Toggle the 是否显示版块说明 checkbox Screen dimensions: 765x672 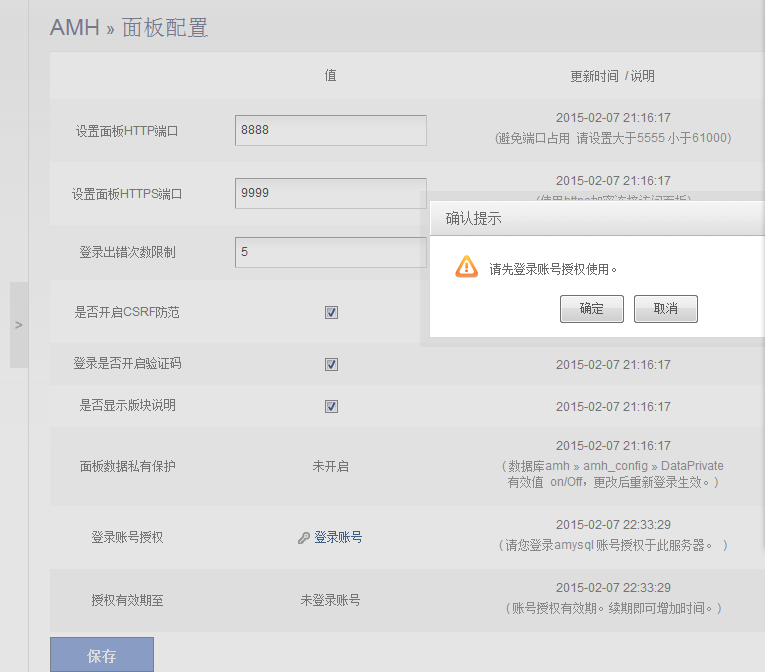point(331,406)
